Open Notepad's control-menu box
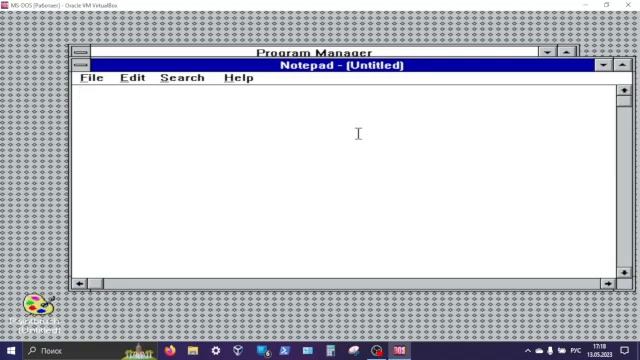 81,65
